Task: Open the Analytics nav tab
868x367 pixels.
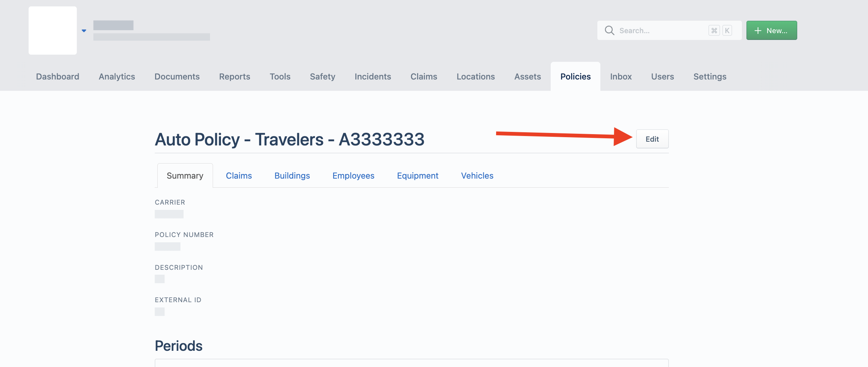Action: pos(117,76)
